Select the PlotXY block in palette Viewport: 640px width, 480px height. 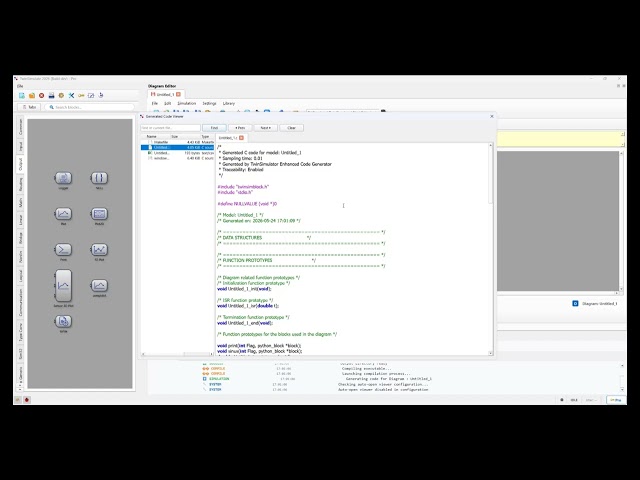(99, 214)
